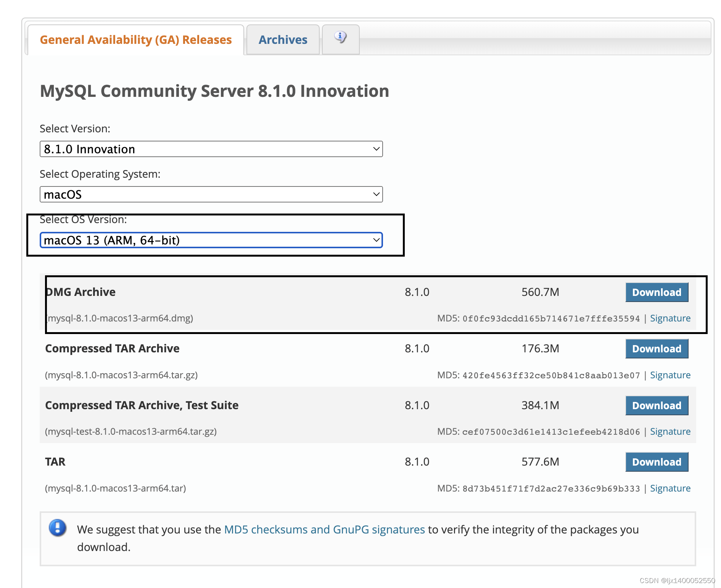721x588 pixels.
Task: Open the info bubble icon tab
Action: pos(341,39)
